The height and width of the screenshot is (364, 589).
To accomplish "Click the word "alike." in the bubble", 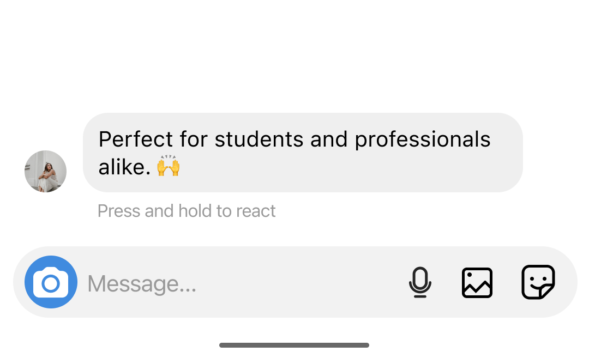I will tap(124, 167).
